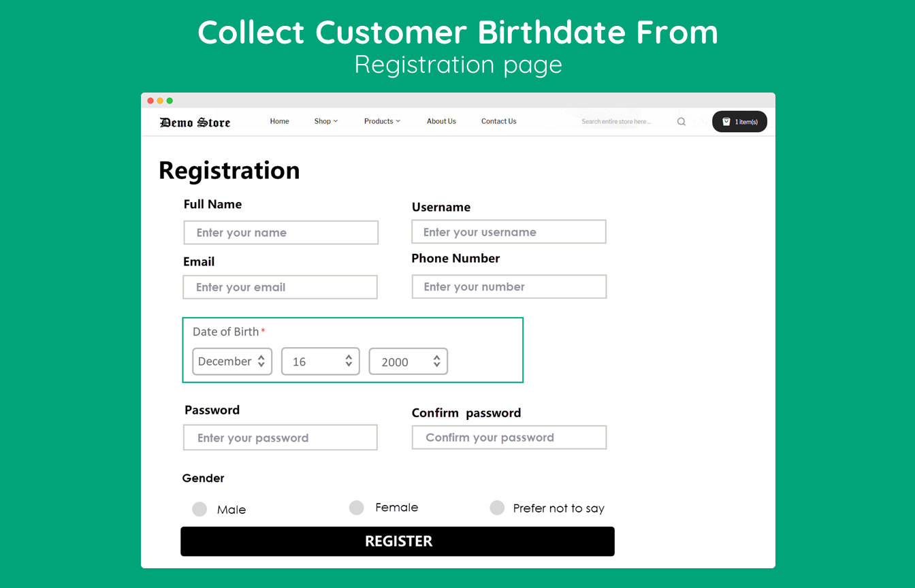This screenshot has width=915, height=588.
Task: Go to the Home page
Action: (x=279, y=121)
